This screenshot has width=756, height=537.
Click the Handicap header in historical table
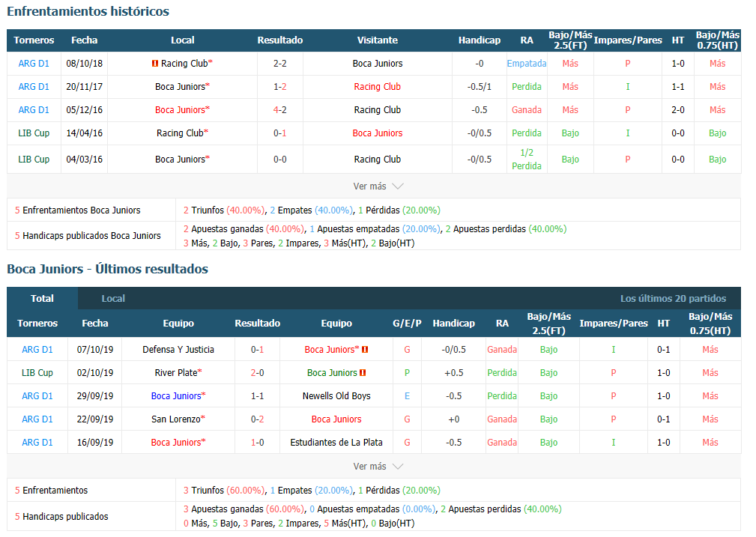[x=480, y=40]
